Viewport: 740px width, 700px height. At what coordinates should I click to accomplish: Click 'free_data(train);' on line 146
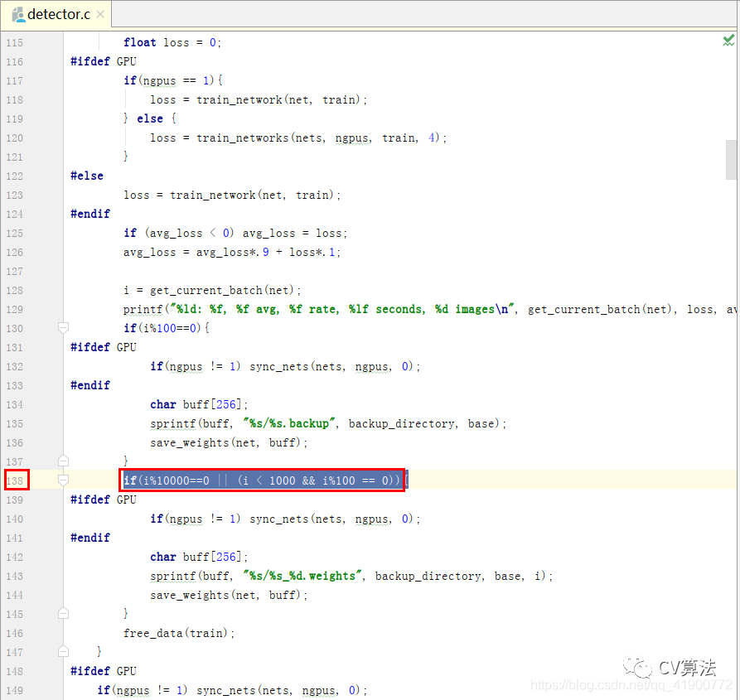point(179,634)
